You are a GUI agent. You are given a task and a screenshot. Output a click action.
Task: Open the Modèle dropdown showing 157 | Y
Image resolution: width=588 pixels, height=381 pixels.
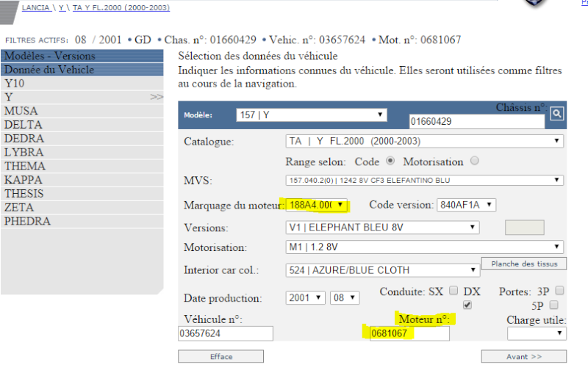click(x=311, y=115)
